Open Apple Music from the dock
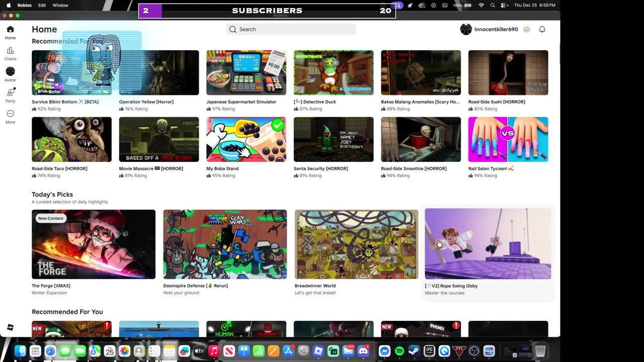Image resolution: width=644 pixels, height=362 pixels. (x=214, y=351)
